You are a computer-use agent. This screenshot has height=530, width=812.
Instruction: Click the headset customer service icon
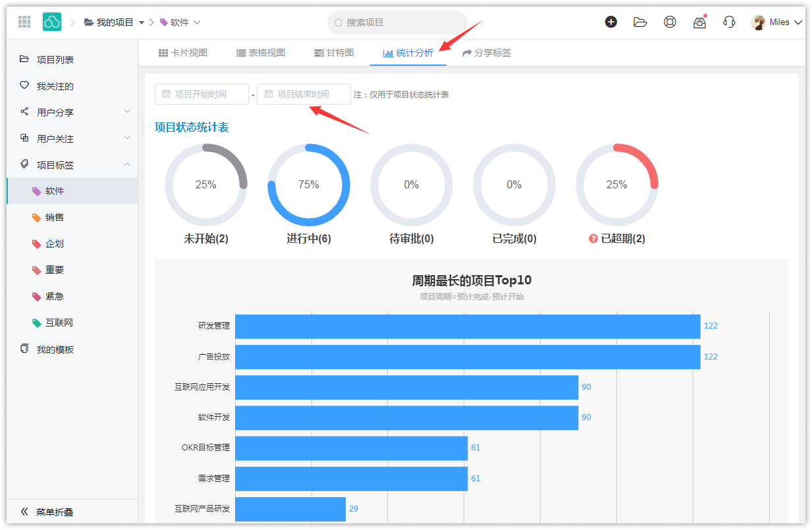[x=729, y=22]
